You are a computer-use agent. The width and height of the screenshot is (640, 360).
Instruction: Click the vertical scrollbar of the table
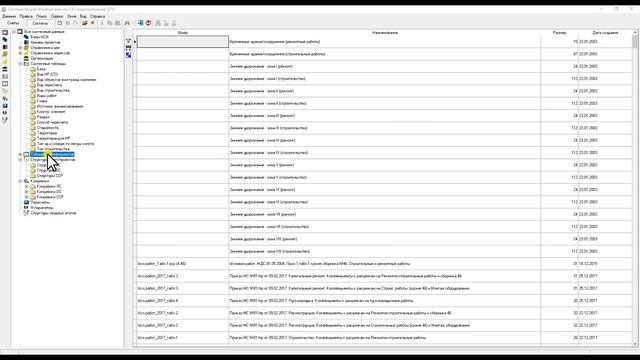tap(635, 188)
